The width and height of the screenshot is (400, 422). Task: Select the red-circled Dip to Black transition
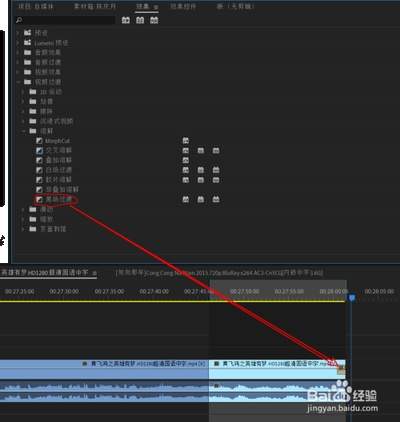point(55,199)
